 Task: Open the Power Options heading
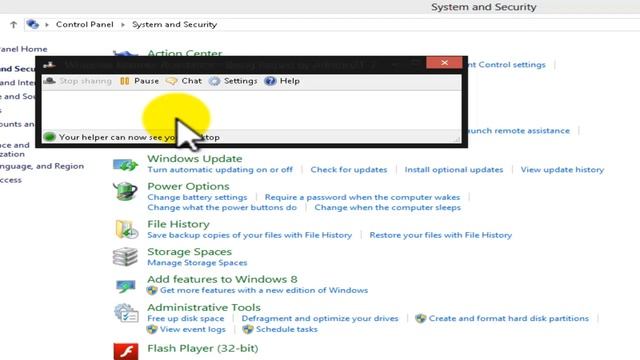pos(188,186)
